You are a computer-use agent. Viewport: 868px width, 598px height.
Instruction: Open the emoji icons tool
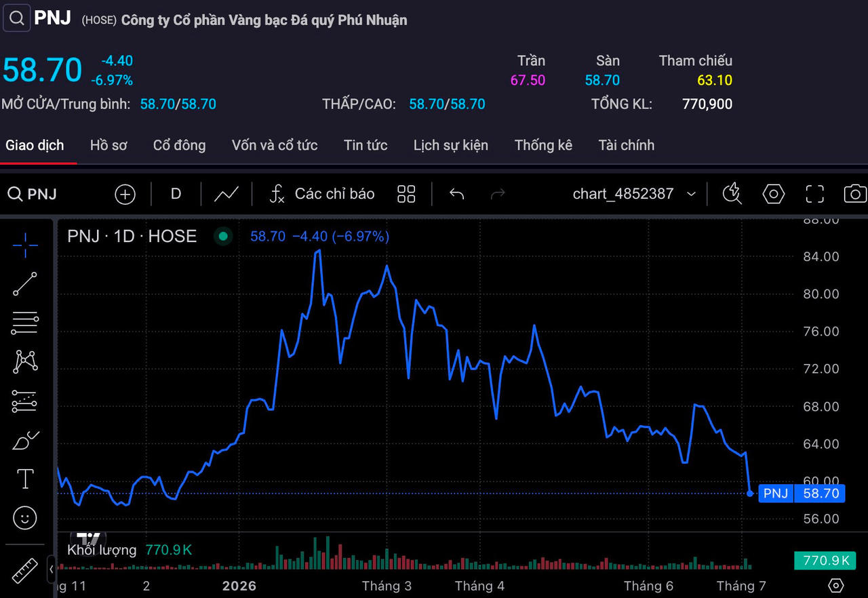pos(25,518)
